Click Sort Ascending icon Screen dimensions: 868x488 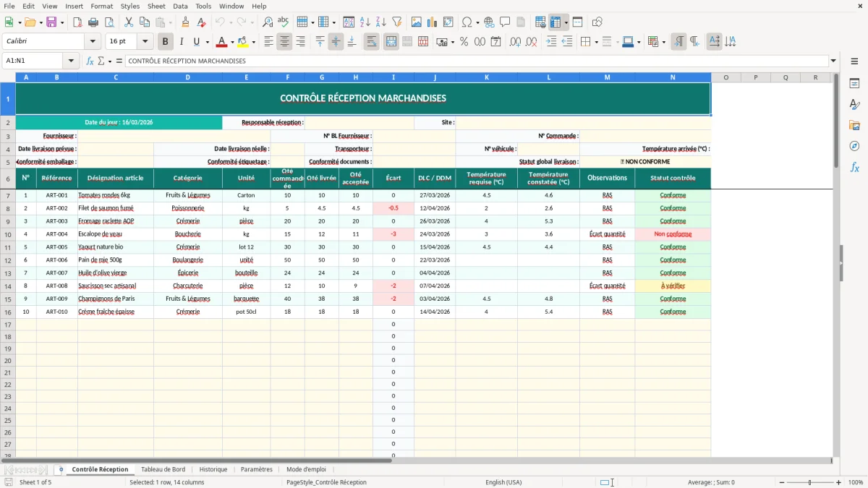[365, 22]
